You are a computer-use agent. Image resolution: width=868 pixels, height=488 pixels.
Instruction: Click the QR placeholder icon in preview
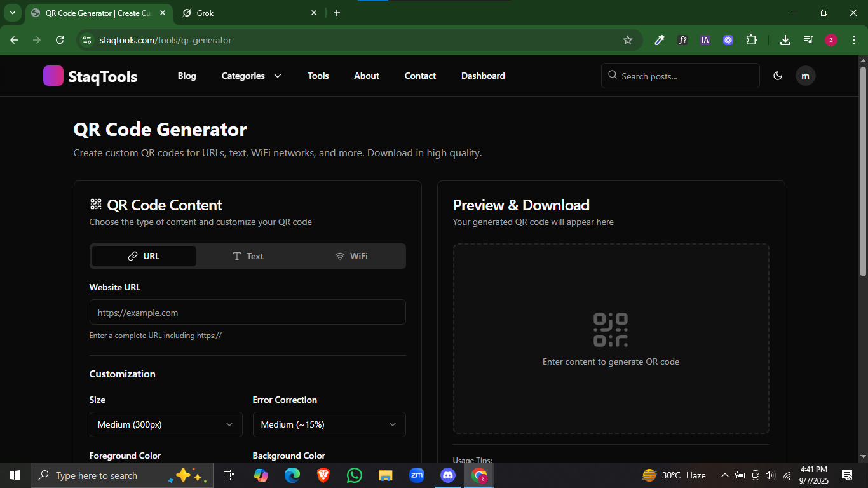(611, 330)
